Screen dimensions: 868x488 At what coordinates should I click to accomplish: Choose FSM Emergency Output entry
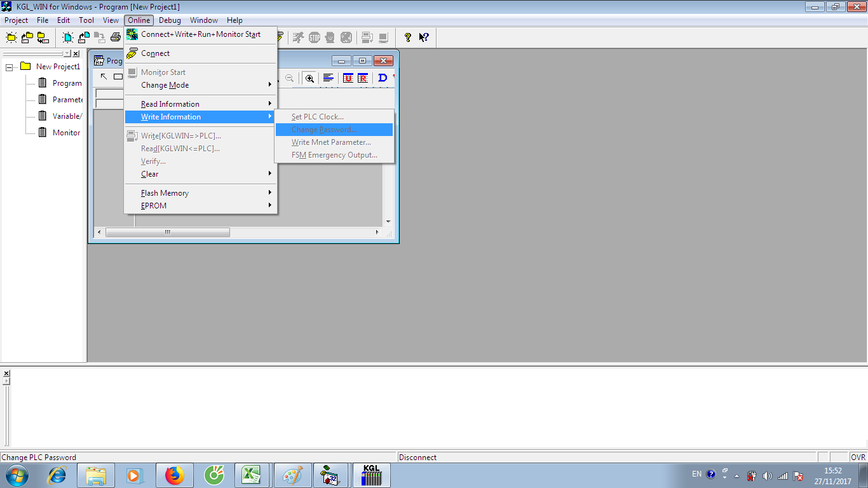[334, 155]
